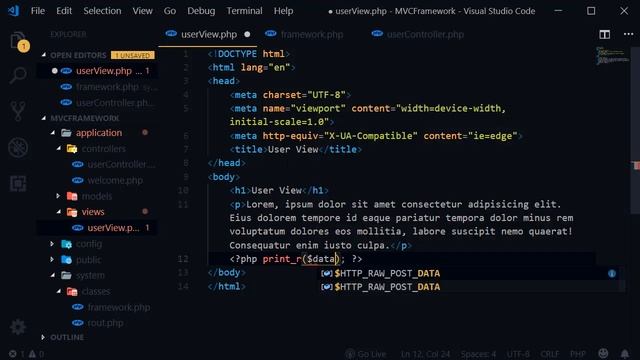
Task: Open the Debug menu
Action: click(201, 11)
